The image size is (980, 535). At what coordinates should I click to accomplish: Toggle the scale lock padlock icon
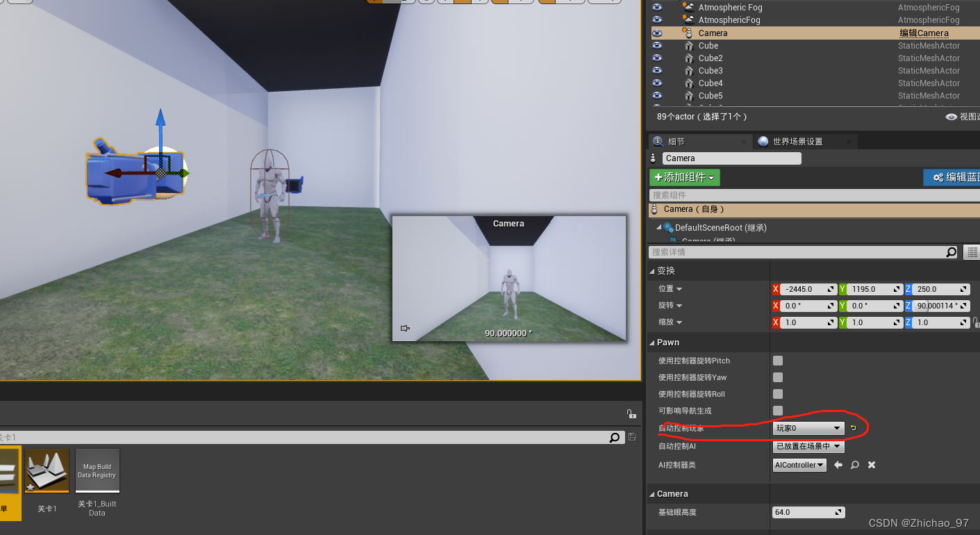point(975,322)
